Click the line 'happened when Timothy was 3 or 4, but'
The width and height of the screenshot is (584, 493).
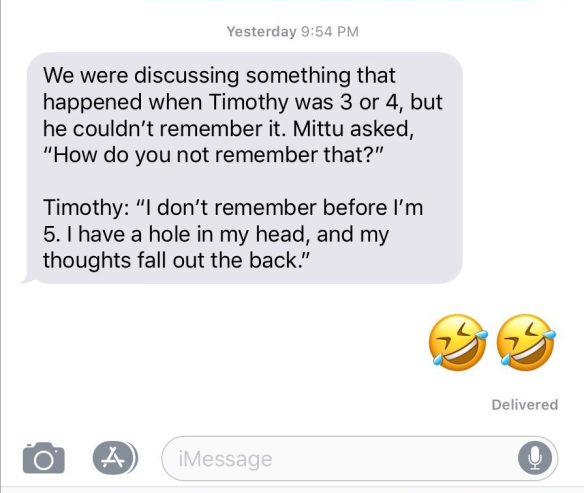tap(243, 102)
